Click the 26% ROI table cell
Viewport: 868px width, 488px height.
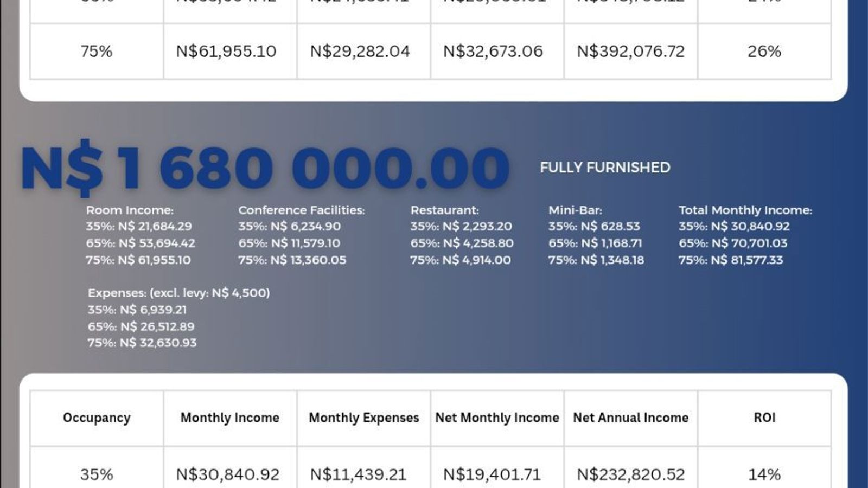[x=764, y=52]
